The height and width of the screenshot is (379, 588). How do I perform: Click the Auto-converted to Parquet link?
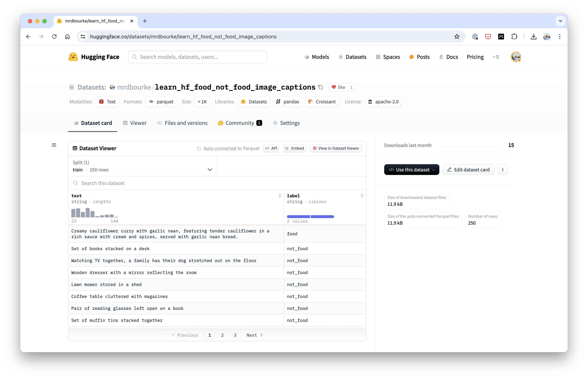(x=220, y=148)
